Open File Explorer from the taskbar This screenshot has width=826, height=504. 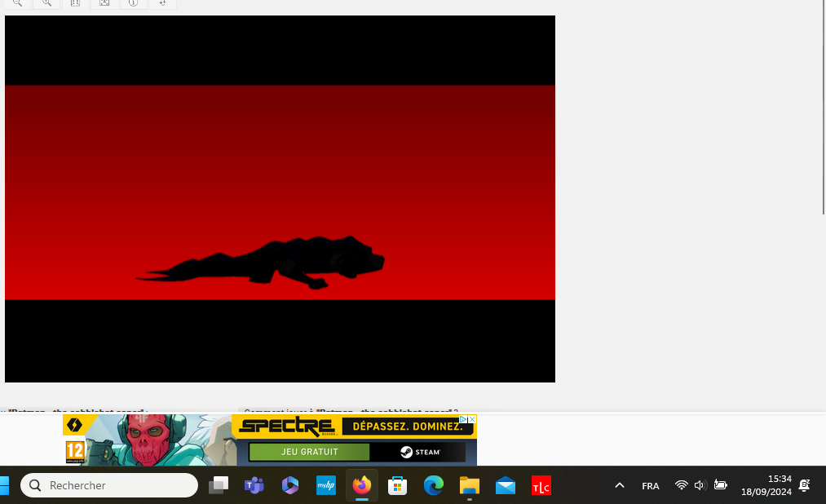(x=469, y=486)
